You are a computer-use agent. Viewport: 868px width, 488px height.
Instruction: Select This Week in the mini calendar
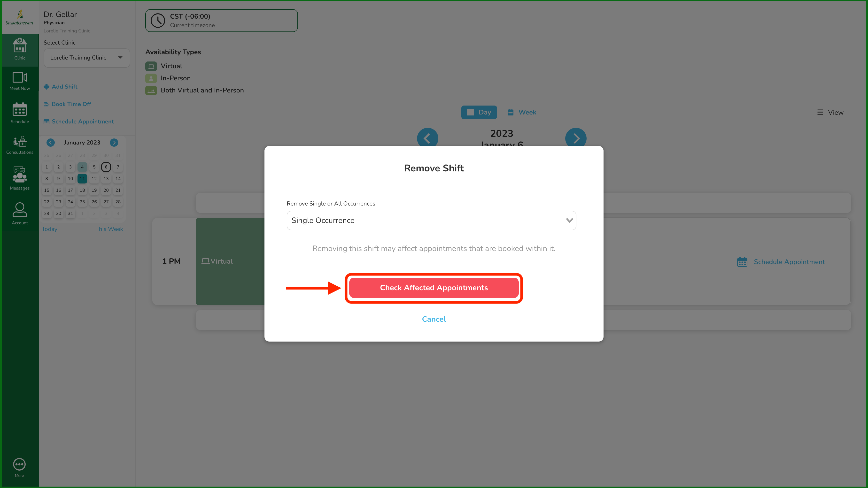pyautogui.click(x=109, y=229)
